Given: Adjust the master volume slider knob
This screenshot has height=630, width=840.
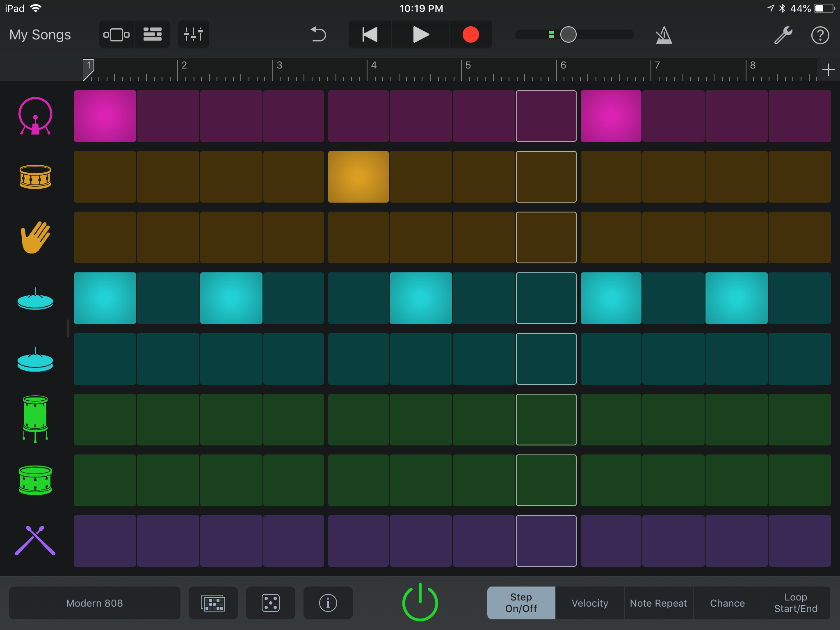Looking at the screenshot, I should click(568, 35).
